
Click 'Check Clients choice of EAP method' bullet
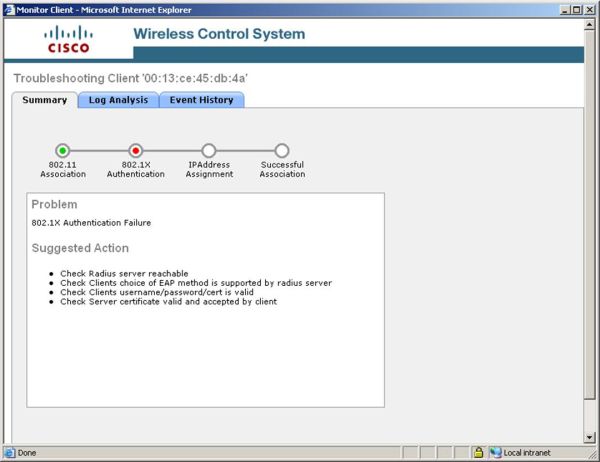tap(196, 283)
